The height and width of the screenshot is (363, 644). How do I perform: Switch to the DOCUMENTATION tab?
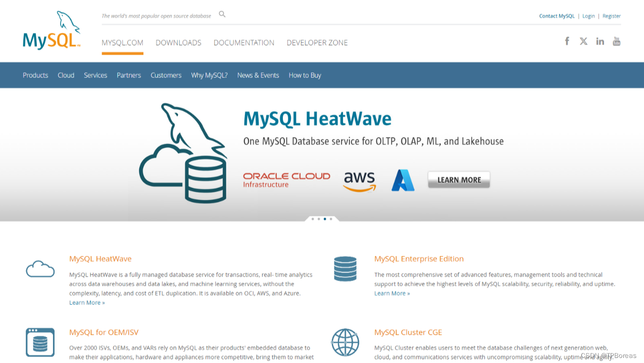tap(244, 42)
